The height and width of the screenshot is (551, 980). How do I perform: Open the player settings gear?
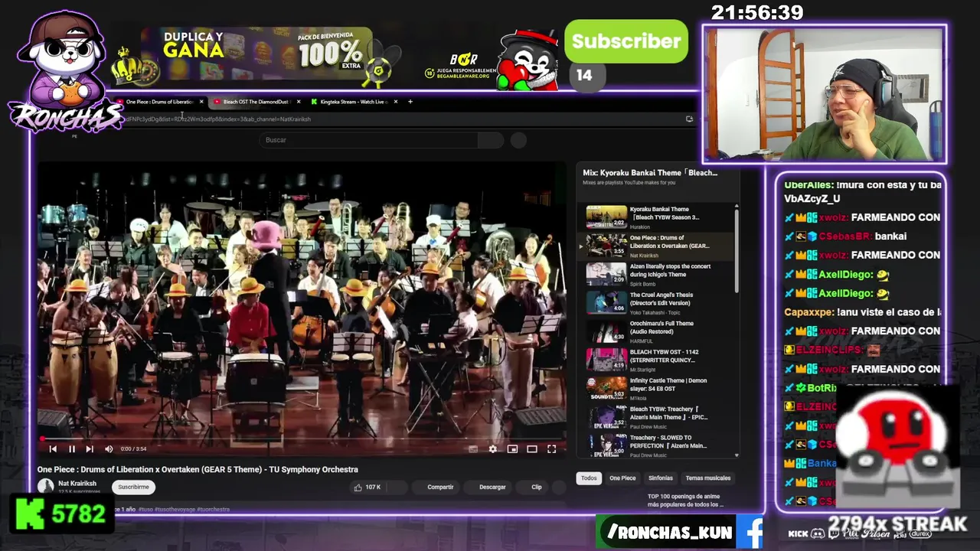point(492,449)
